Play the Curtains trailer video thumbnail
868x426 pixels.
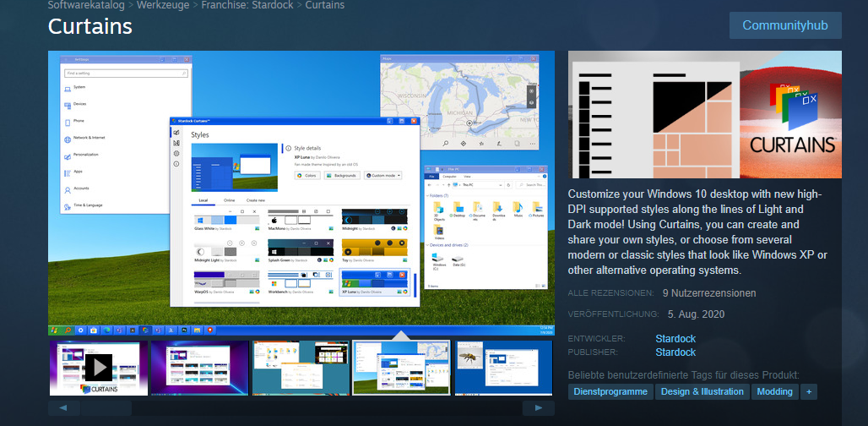point(99,368)
